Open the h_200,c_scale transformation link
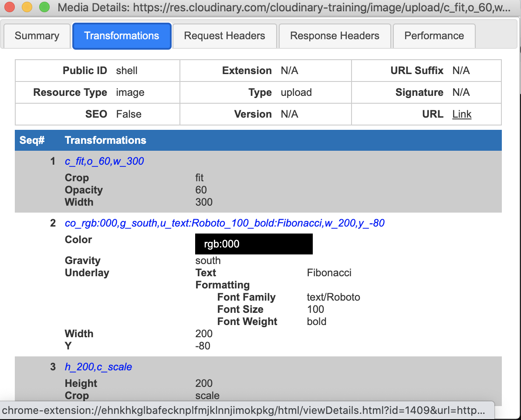The height and width of the screenshot is (420, 521). click(x=98, y=366)
